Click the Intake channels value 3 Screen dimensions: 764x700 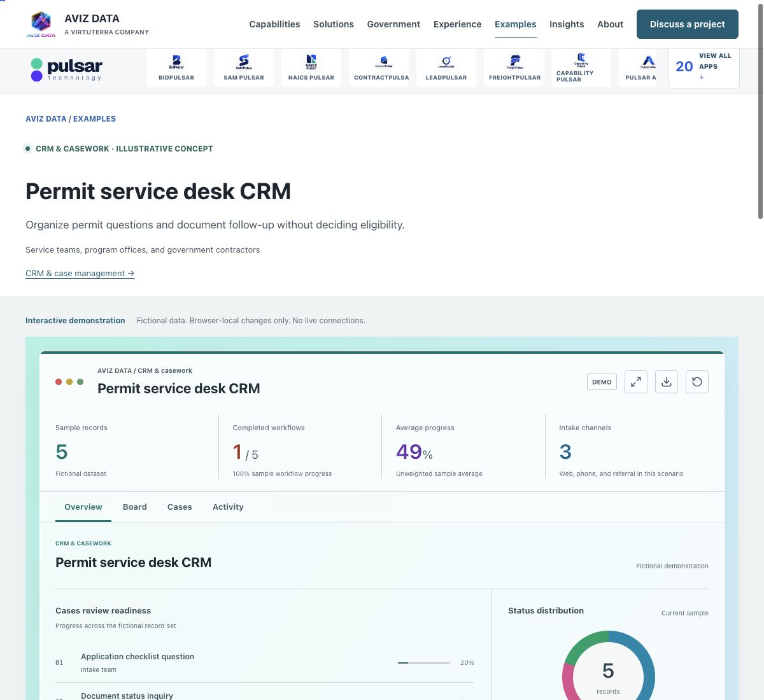(565, 452)
